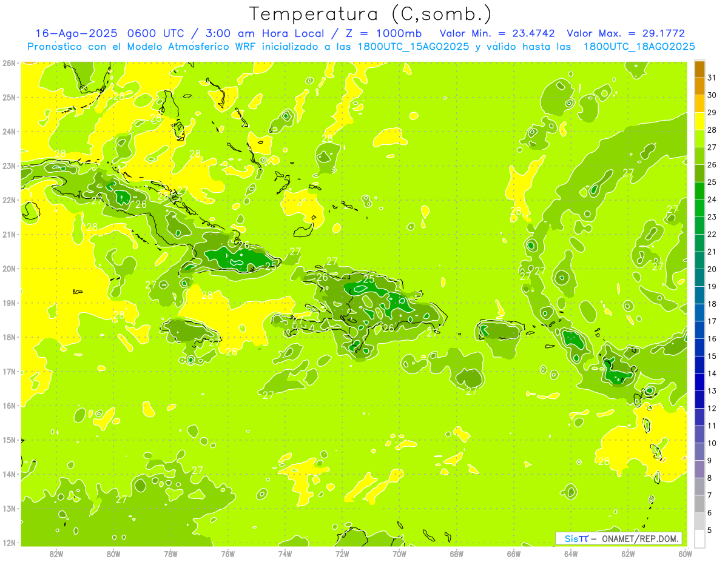Click the 16N latitude axis label
Viewport: 728px width, 562px height.
[x=9, y=406]
